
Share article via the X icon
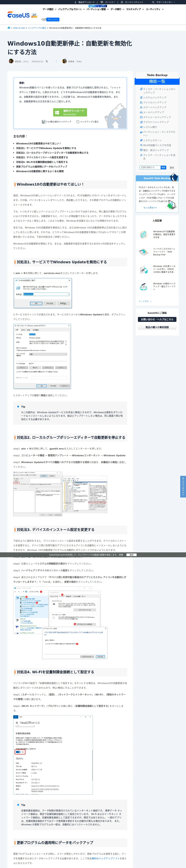pyautogui.click(x=47, y=61)
